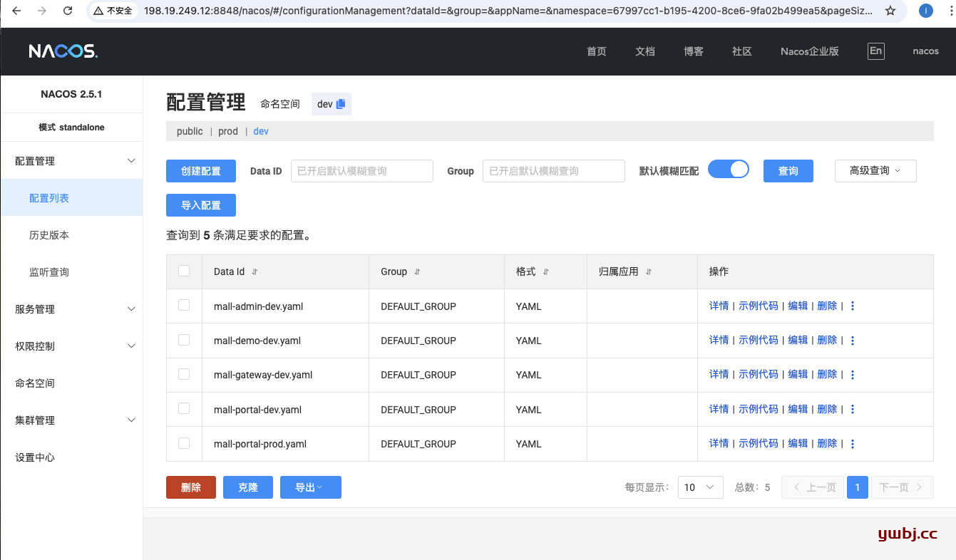Check the mall-portal-prod.yaml row checkbox
The width and height of the screenshot is (956, 560).
184,442
